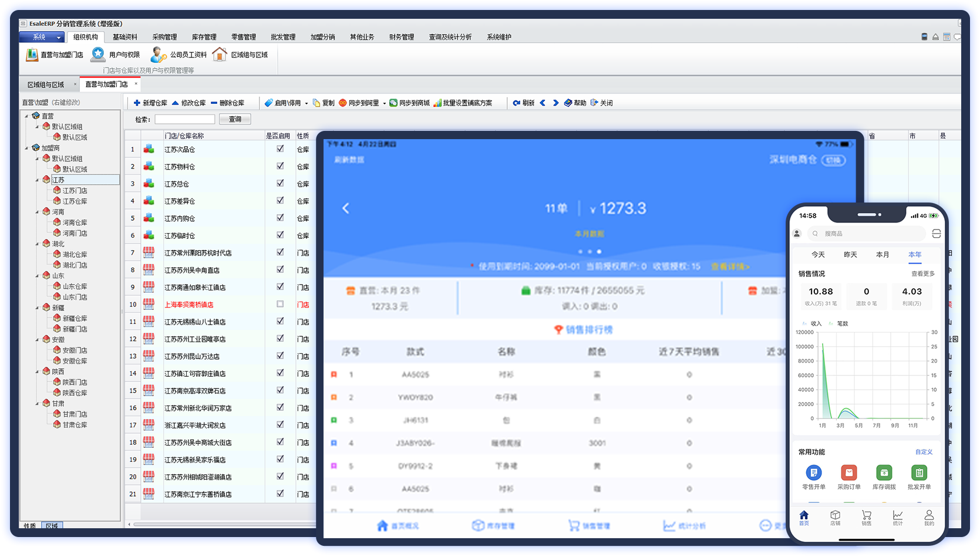Click 同步到阿里 toolbar icon

(343, 103)
